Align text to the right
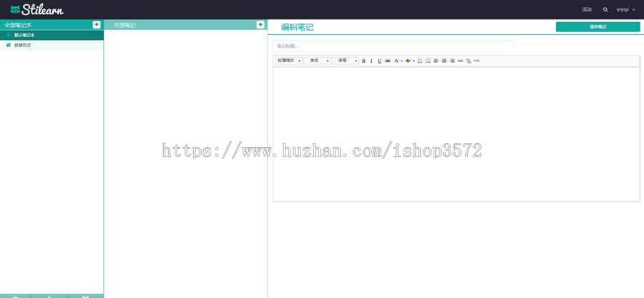This screenshot has width=644, height=298. 452,61
